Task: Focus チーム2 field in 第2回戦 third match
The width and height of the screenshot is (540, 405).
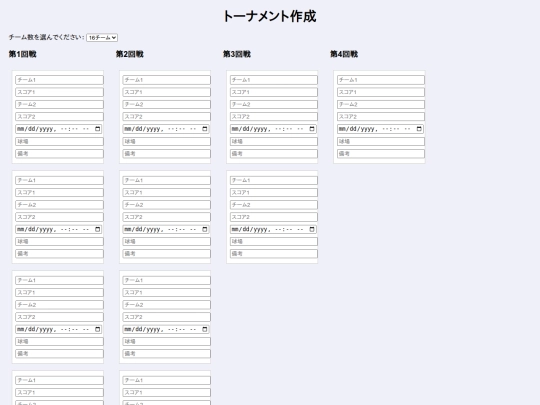Action: 167,305
